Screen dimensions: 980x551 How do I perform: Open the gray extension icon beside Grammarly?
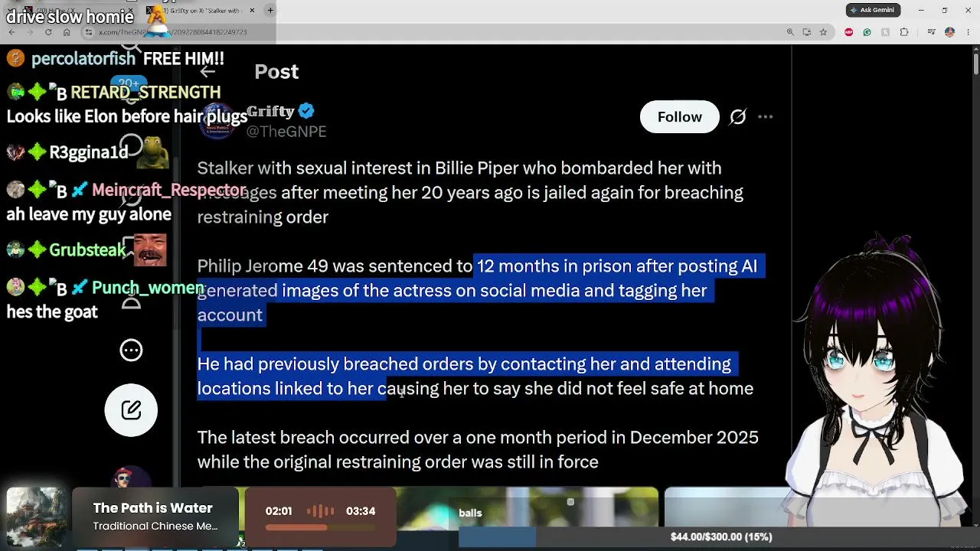pos(885,32)
